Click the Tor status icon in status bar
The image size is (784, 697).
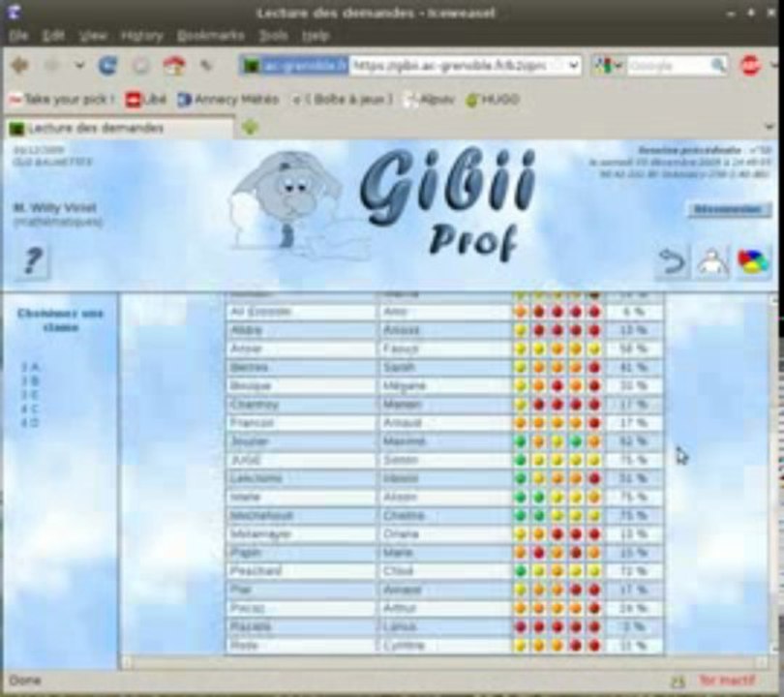coord(678,681)
